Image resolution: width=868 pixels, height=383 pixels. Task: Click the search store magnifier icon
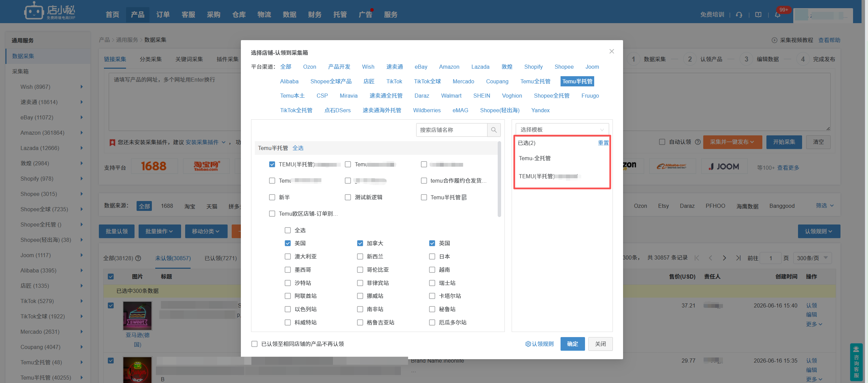point(494,130)
